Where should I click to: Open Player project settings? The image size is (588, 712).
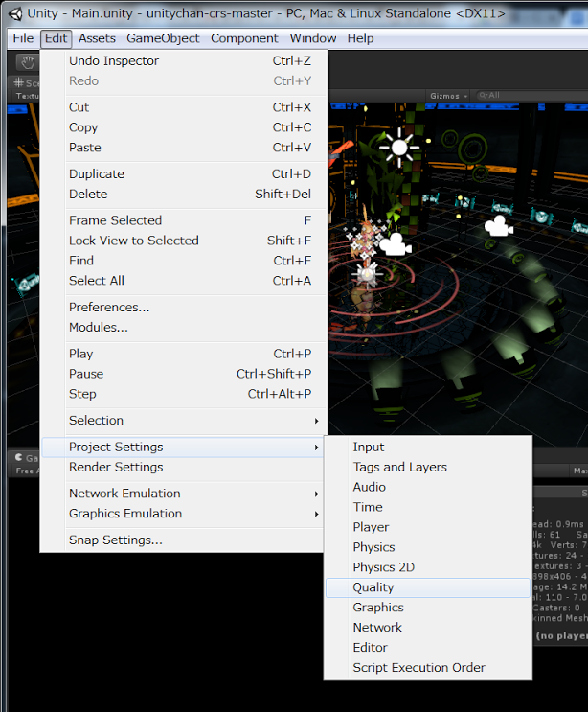click(428, 527)
